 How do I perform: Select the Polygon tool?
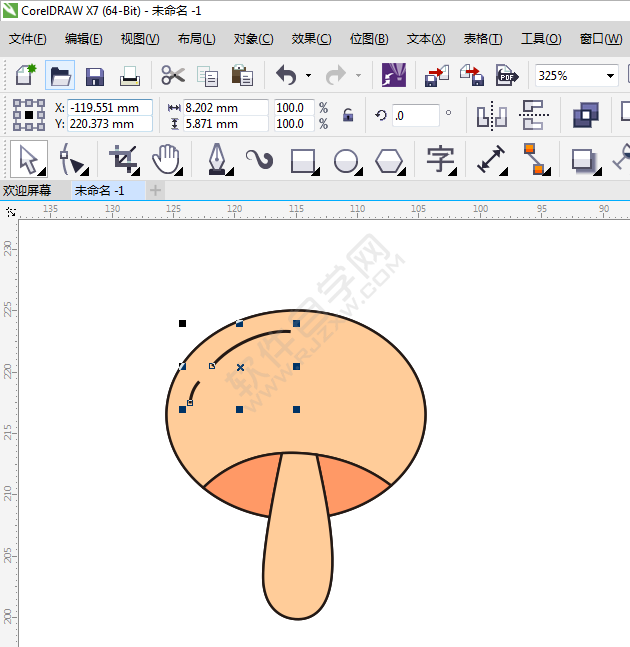coord(389,160)
